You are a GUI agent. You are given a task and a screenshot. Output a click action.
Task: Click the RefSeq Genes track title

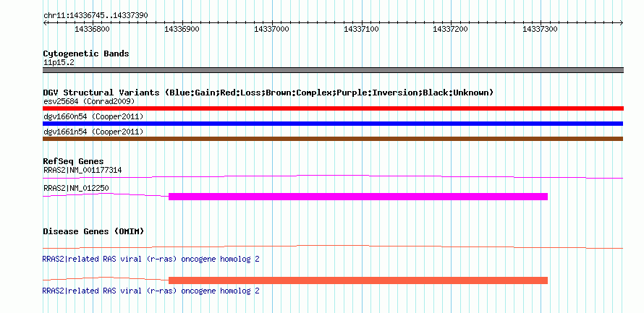pyautogui.click(x=74, y=162)
